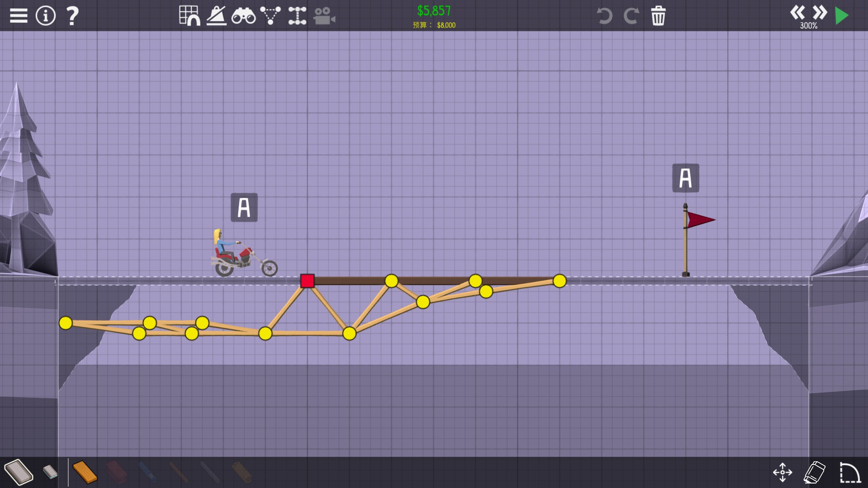Delete bridge with the trash can icon
868x488 pixels.
658,16
